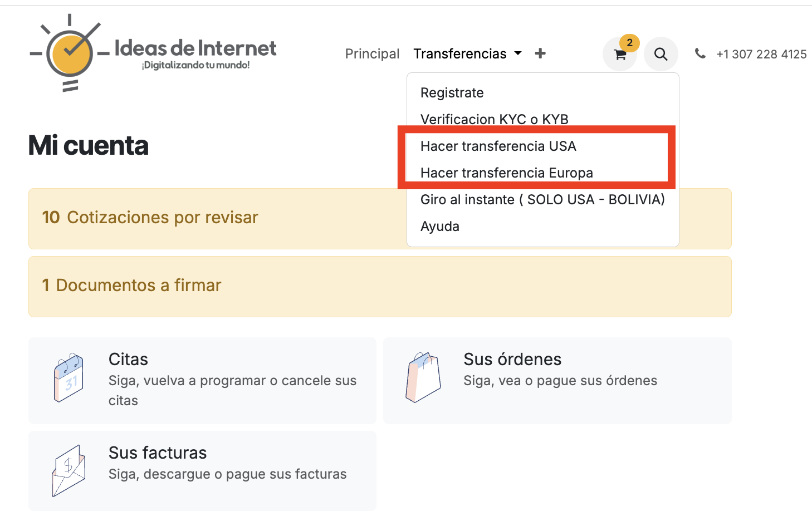Screen dimensions: 812x531
Task: Click the phone handset icon
Action: click(x=700, y=53)
